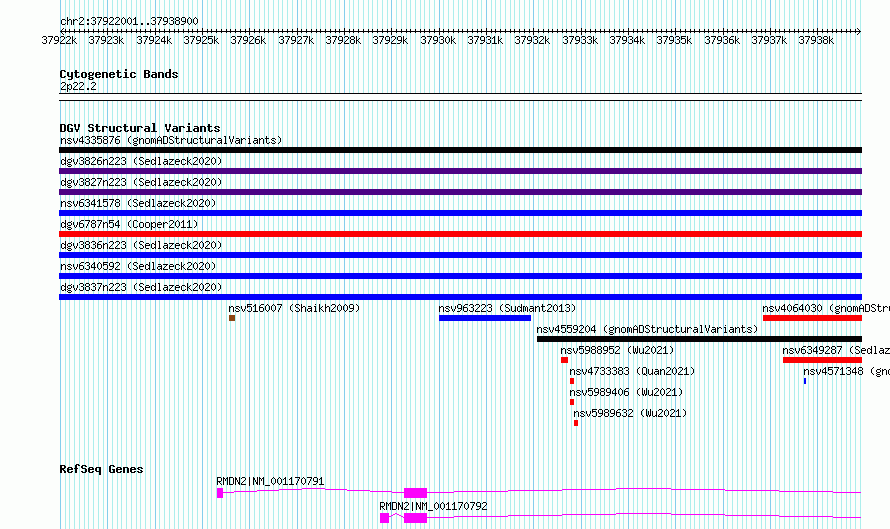Click the nsv6341578 Sedlazeck2020 blue bar
Image resolution: width=890 pixels, height=529 pixels.
tap(460, 213)
